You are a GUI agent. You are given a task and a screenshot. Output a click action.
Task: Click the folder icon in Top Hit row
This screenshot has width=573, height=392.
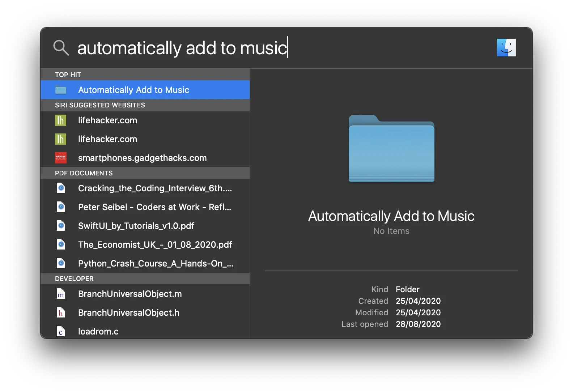pyautogui.click(x=61, y=90)
